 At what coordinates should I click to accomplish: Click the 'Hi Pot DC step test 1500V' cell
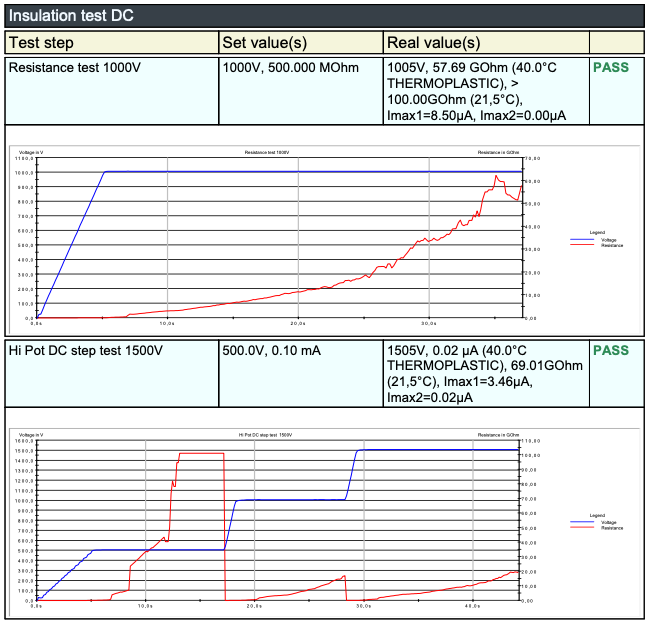[85, 351]
